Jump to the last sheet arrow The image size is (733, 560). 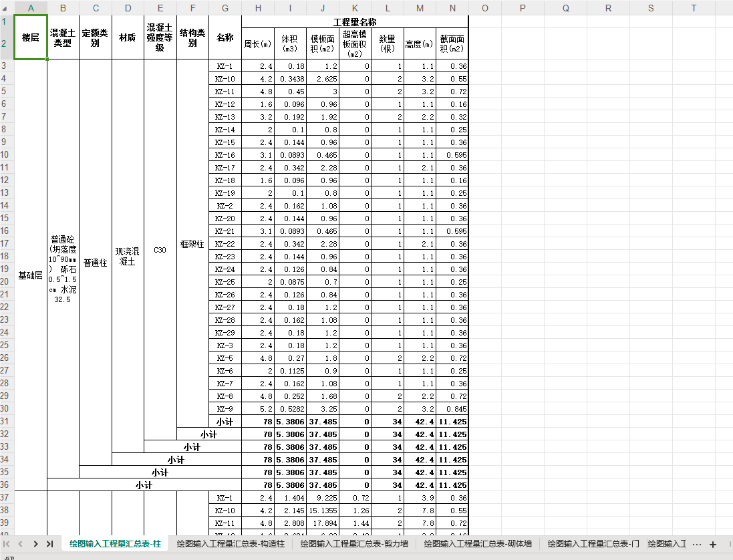(x=49, y=544)
